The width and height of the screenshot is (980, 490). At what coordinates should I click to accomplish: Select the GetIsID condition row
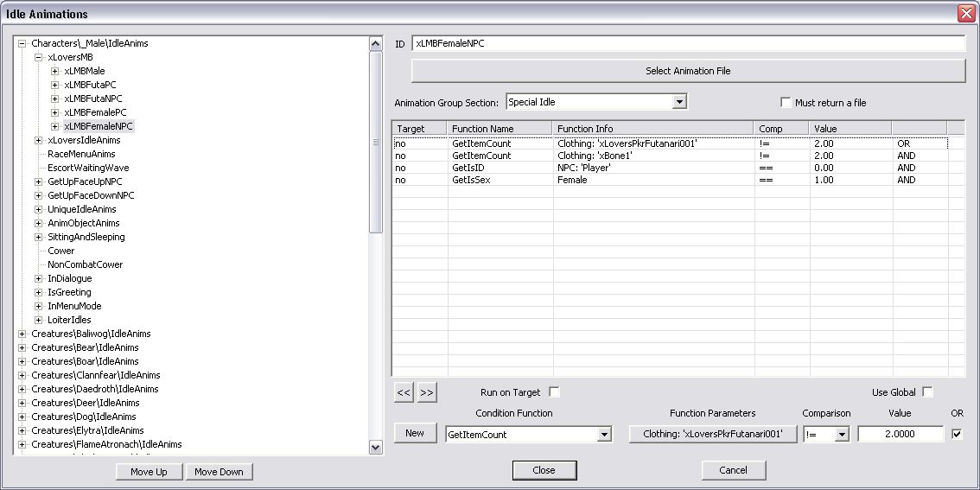pyautogui.click(x=670, y=168)
